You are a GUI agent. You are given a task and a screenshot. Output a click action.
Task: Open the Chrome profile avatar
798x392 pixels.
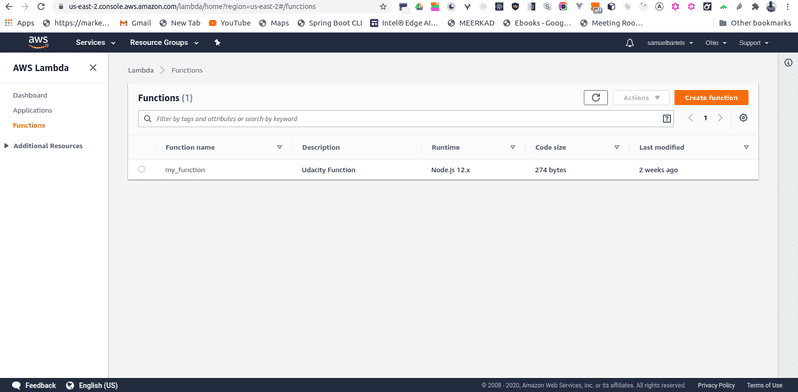[772, 7]
